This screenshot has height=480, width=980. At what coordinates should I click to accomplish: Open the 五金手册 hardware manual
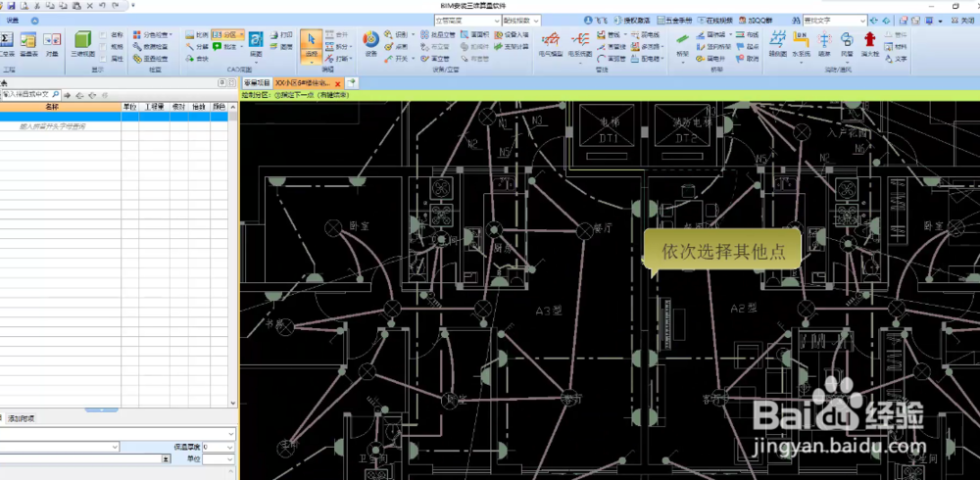pyautogui.click(x=674, y=21)
